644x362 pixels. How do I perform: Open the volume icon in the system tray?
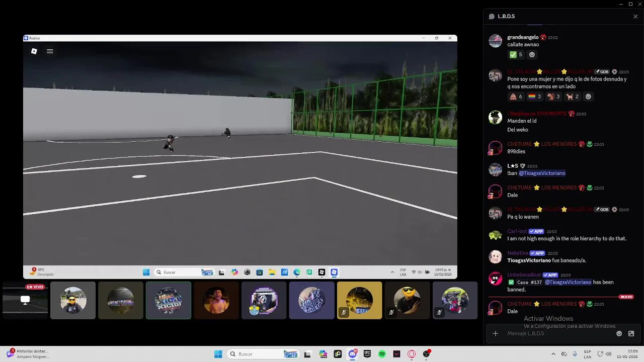[608, 354]
